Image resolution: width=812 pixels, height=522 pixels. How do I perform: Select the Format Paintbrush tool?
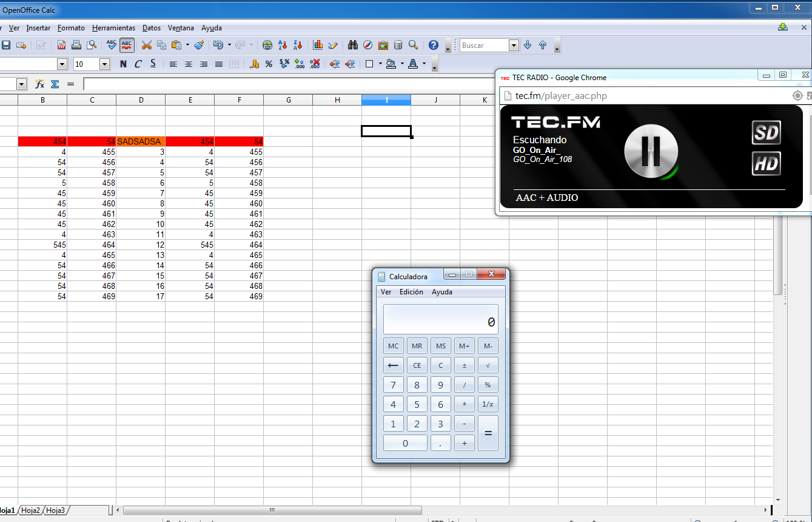coord(199,45)
